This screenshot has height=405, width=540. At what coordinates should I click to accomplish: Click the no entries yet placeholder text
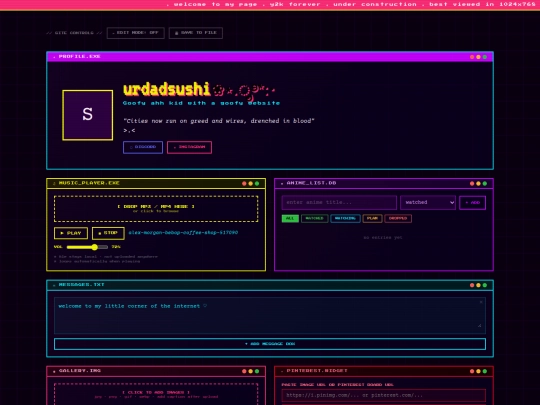point(383,237)
